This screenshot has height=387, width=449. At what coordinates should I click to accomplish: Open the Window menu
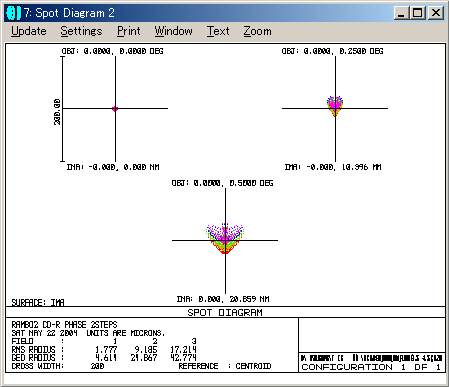(173, 31)
